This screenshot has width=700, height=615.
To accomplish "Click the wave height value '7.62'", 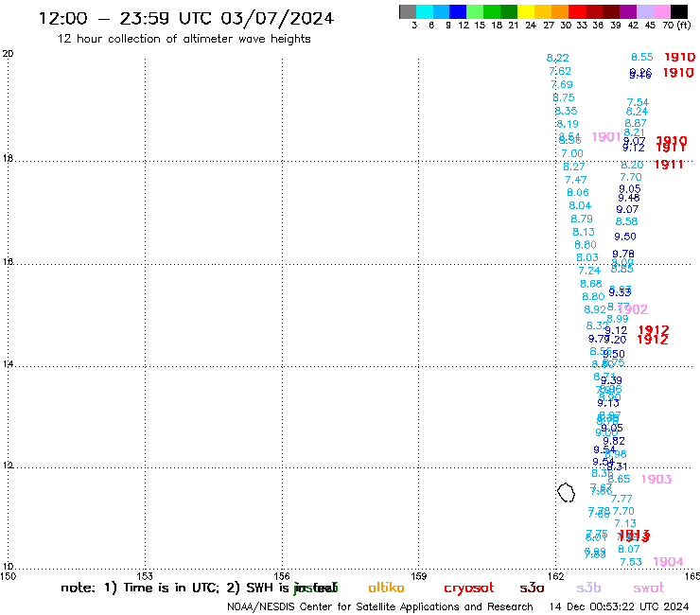I will point(560,71).
